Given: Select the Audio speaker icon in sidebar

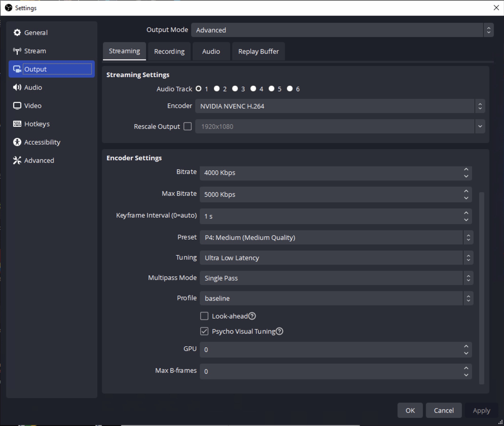Looking at the screenshot, I should [17, 87].
